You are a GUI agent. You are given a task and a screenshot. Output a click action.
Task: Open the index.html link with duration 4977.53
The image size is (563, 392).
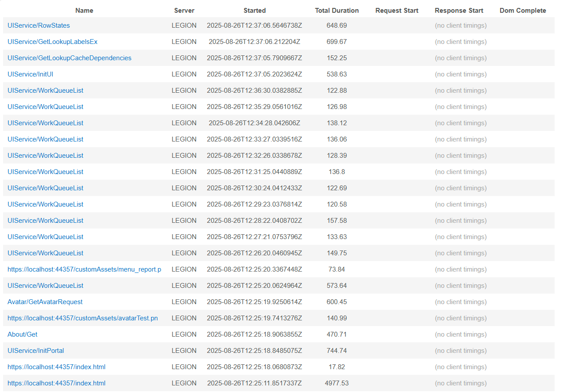56,383
